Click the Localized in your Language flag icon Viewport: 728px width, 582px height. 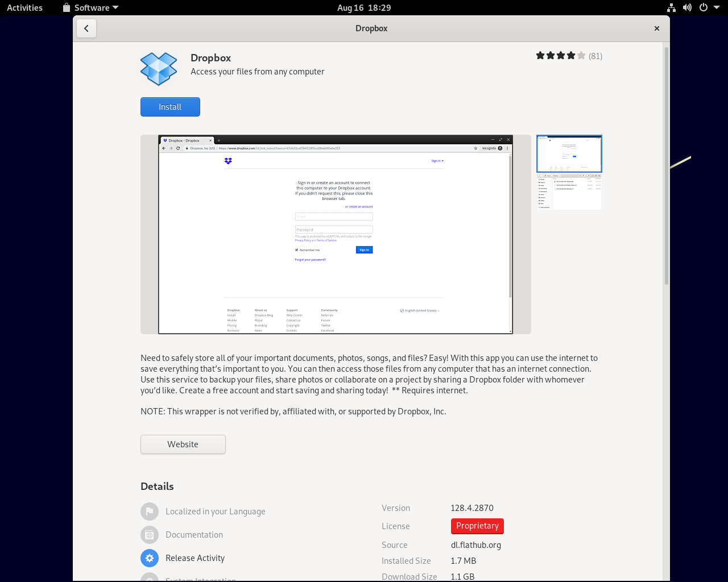click(150, 512)
